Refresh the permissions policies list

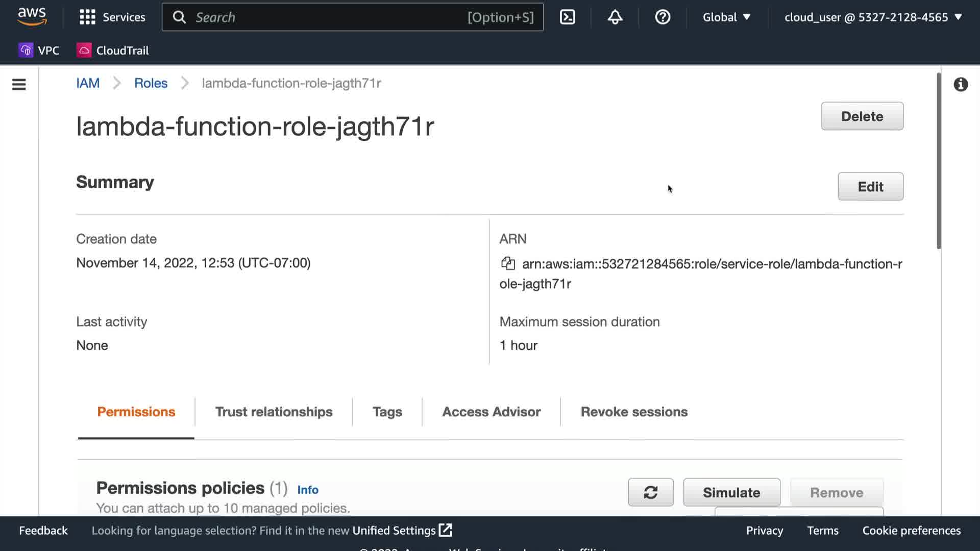point(650,492)
